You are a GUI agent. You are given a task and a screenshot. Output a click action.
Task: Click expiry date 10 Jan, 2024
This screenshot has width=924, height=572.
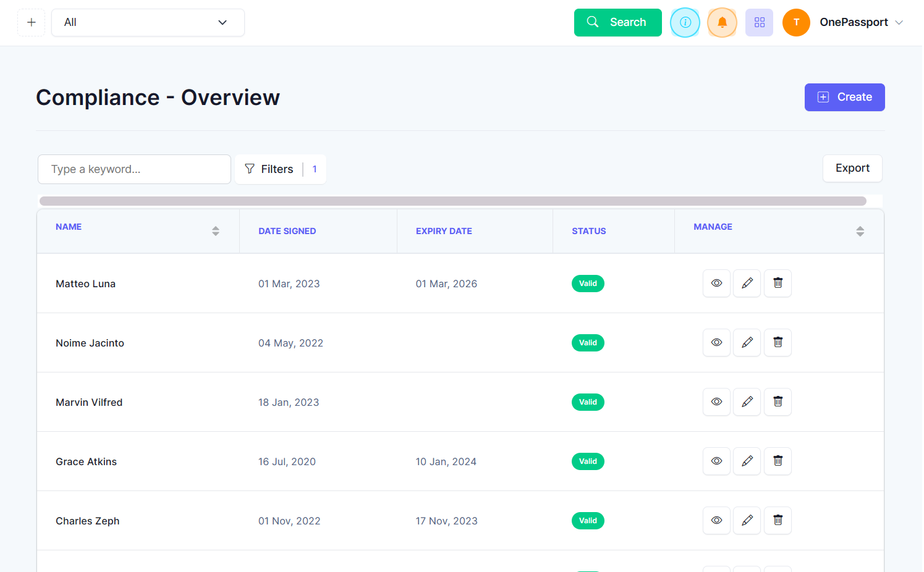pos(446,462)
